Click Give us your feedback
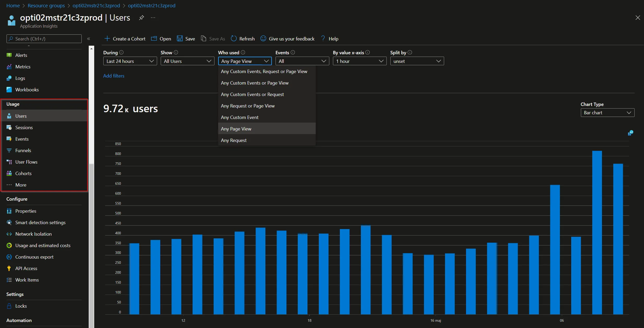Image resolution: width=644 pixels, height=328 pixels. coord(287,39)
